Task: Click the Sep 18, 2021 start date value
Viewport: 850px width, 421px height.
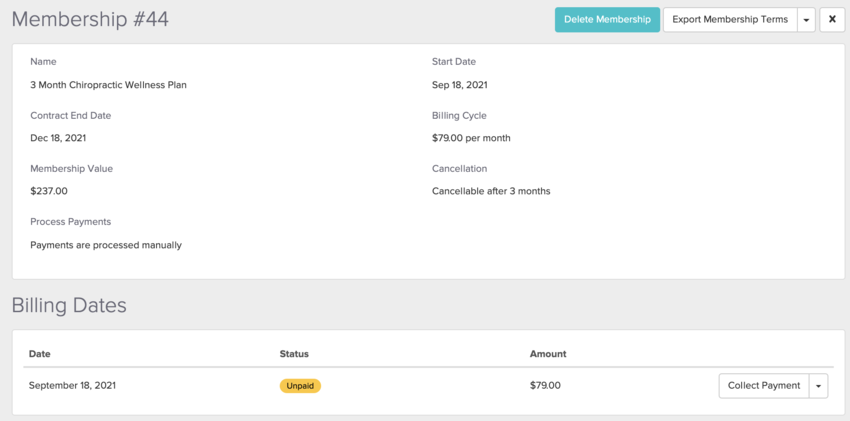Action: click(x=460, y=85)
